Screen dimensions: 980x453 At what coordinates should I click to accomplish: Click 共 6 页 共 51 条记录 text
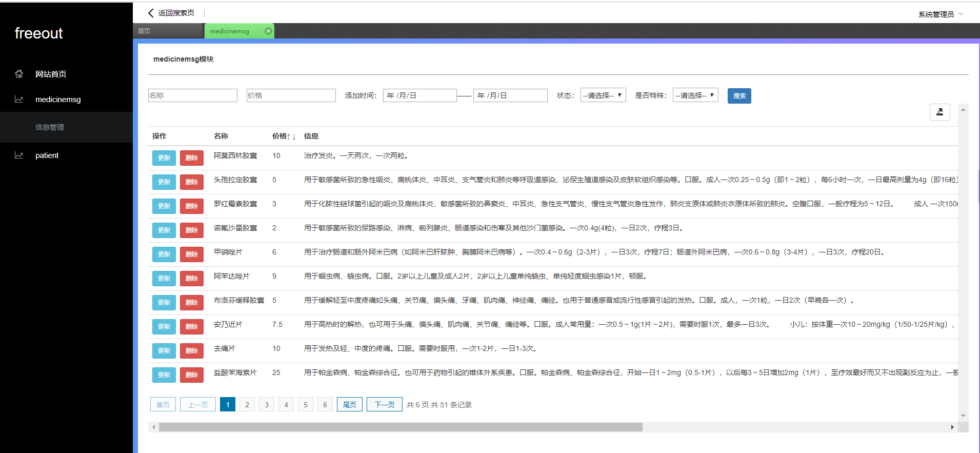(x=439, y=405)
